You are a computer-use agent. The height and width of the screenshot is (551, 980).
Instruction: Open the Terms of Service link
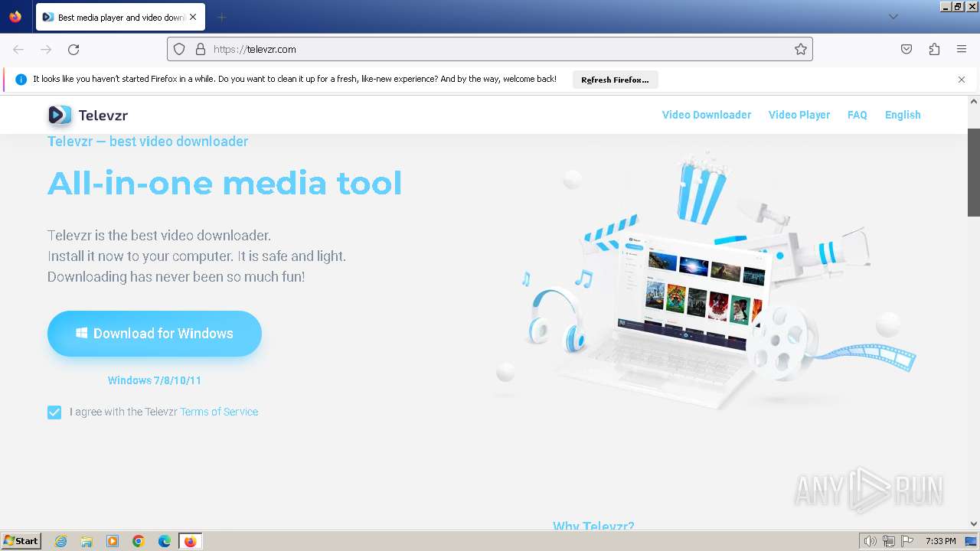[219, 412]
